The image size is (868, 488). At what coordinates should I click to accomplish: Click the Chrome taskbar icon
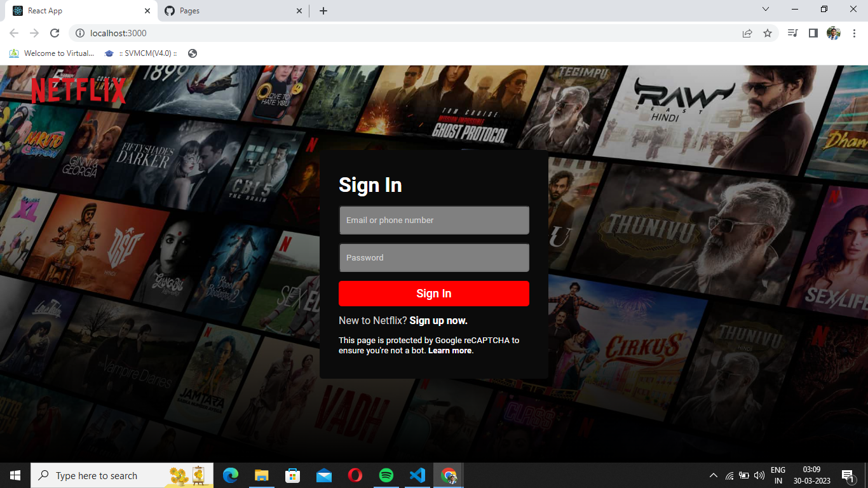449,475
